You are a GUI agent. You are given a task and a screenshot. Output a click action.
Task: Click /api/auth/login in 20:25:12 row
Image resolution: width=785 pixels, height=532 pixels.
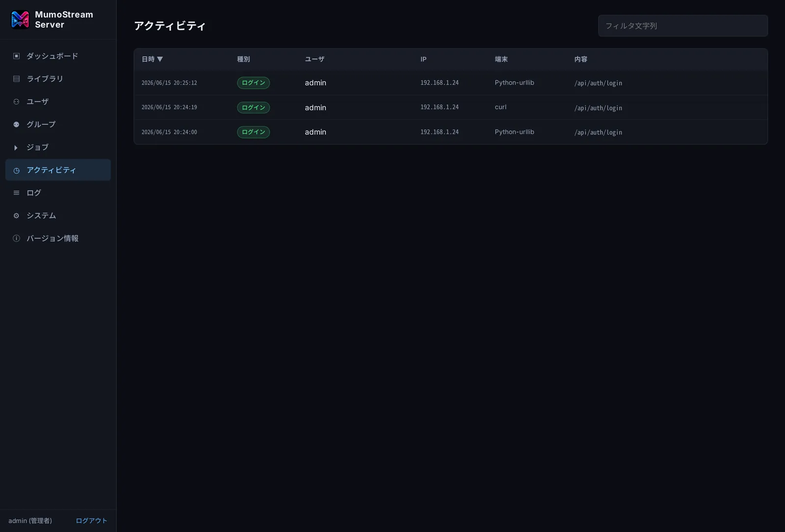(598, 83)
